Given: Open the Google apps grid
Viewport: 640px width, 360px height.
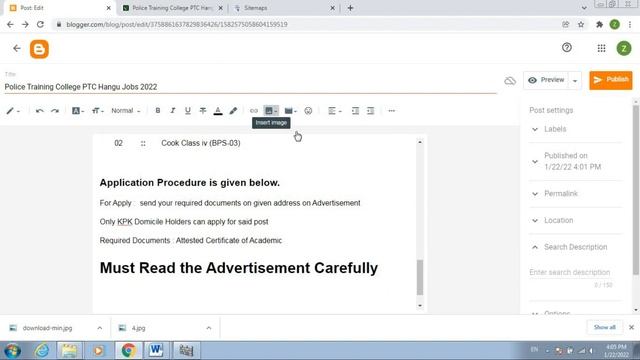Looking at the screenshot, I should pos(601,49).
